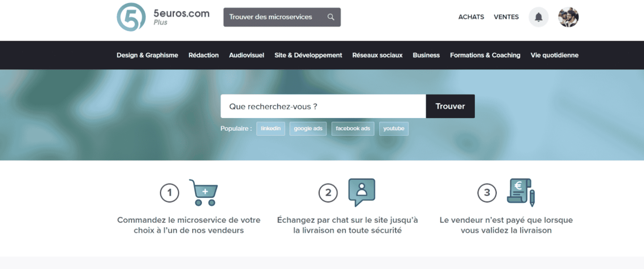Viewport: 644px width, 269px height.
Task: Open the Business category
Action: click(x=426, y=55)
